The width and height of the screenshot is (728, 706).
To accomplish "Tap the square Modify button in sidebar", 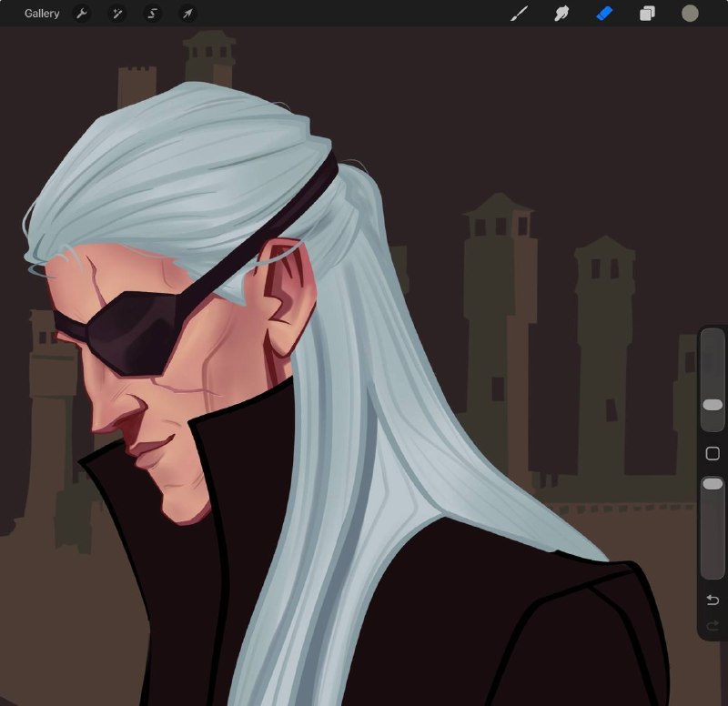I will click(713, 453).
